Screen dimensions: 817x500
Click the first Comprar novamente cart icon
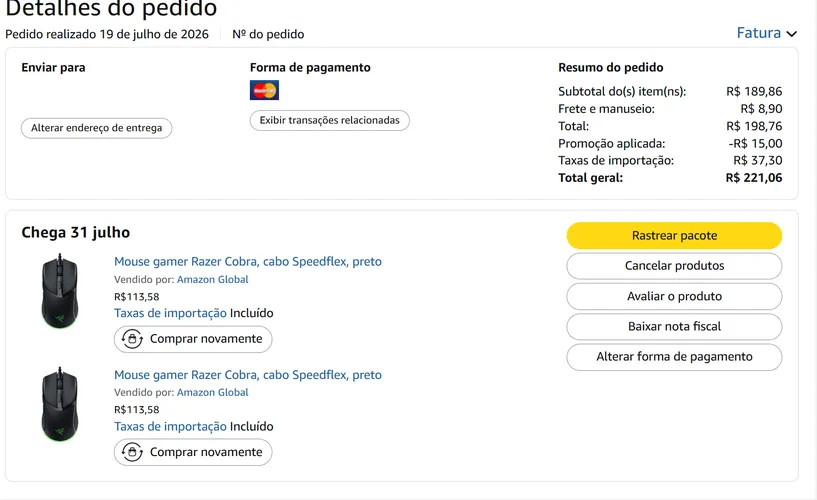pyautogui.click(x=132, y=339)
